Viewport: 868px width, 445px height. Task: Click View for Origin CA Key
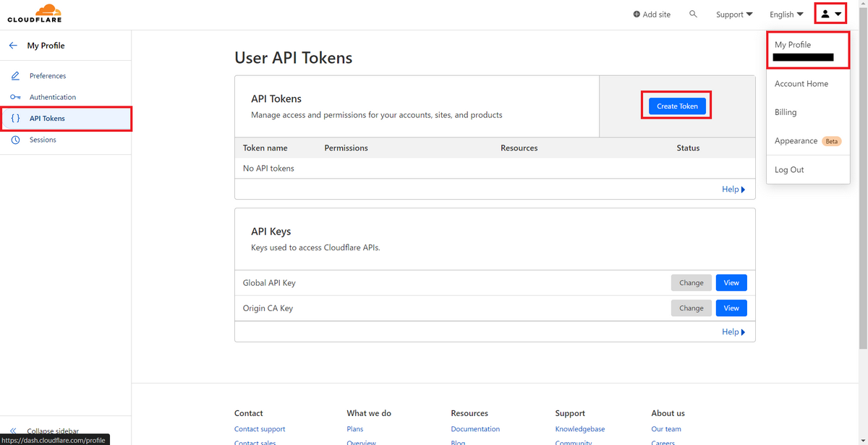pos(731,308)
